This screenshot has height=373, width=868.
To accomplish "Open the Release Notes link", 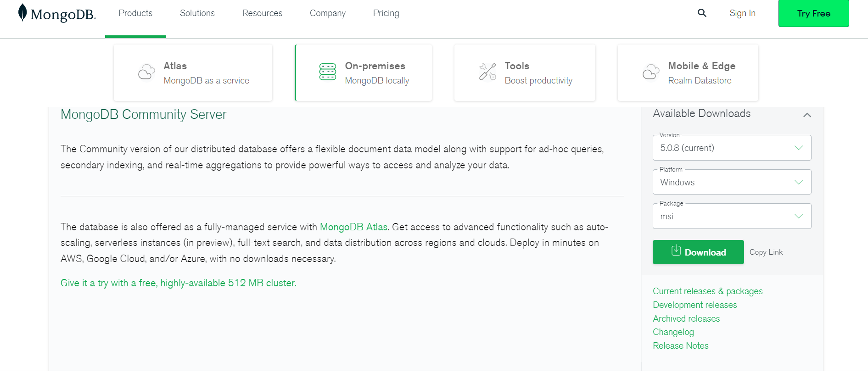I will 681,346.
